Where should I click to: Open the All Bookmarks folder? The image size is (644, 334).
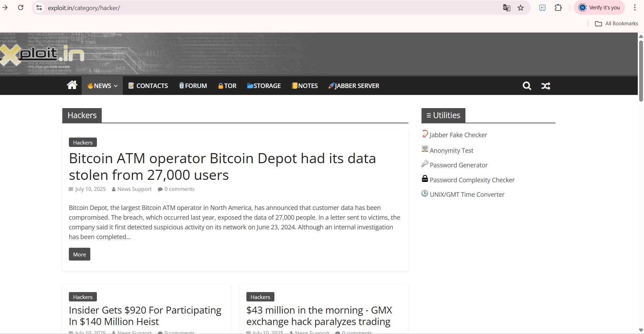616,24
